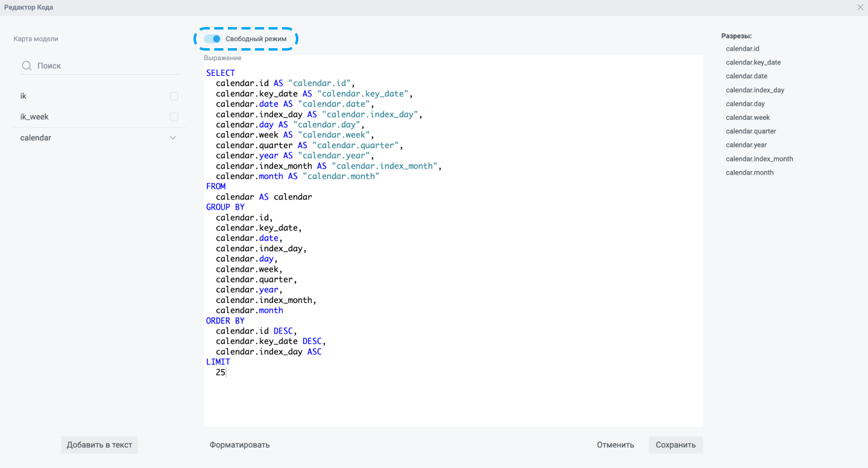
Task: Click the SELECT keyword in the editor
Action: tap(221, 73)
